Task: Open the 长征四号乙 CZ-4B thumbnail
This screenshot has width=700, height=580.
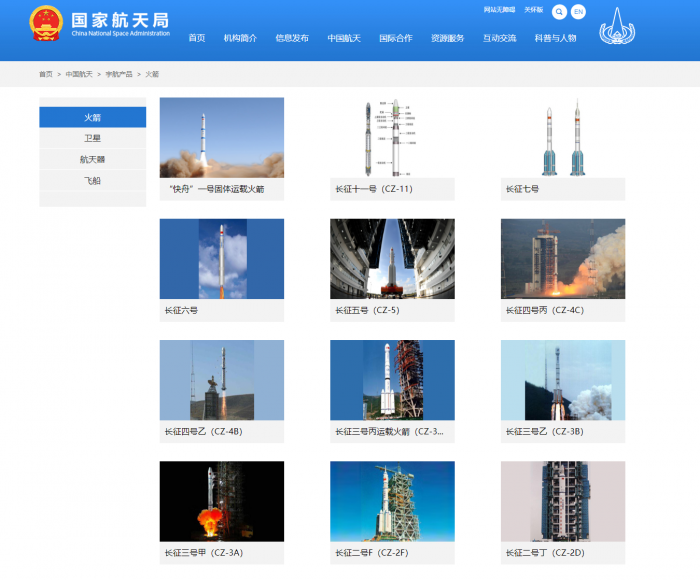Action: (x=222, y=380)
